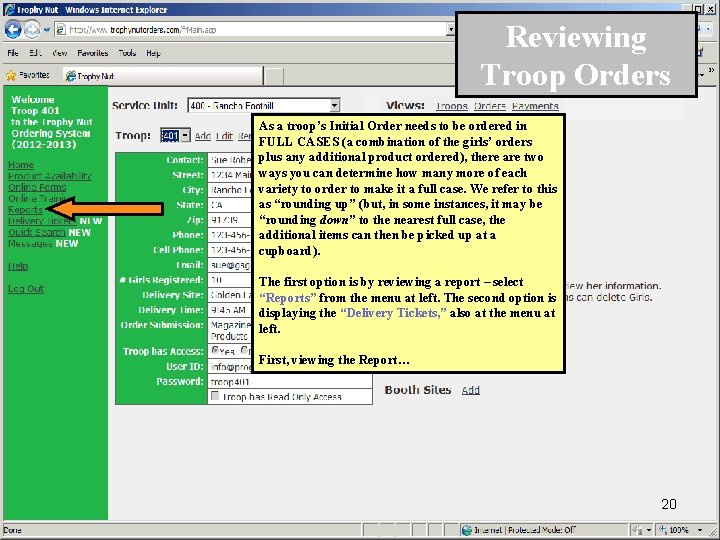Image resolution: width=720 pixels, height=540 pixels.
Task: Open Online Training link
Action: pyautogui.click(x=37, y=198)
